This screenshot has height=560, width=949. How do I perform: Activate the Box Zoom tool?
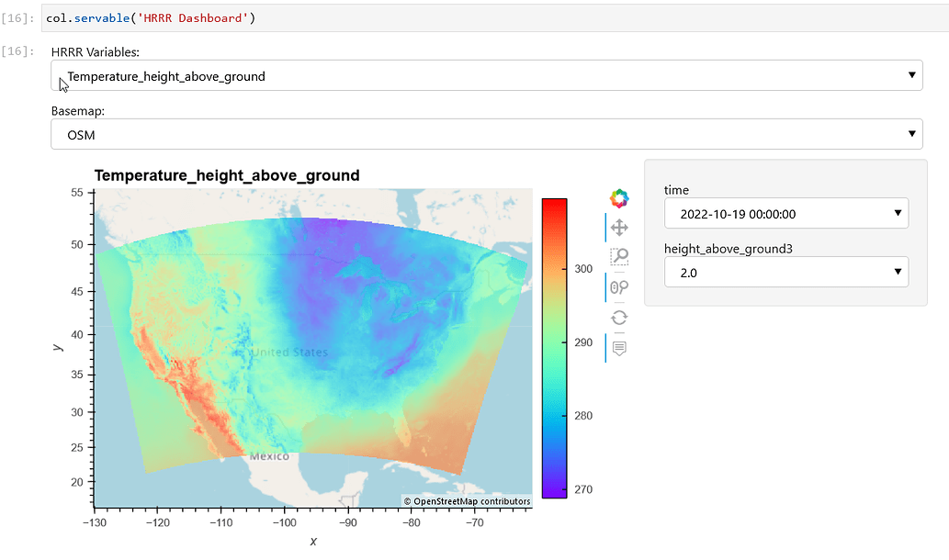pos(619,256)
